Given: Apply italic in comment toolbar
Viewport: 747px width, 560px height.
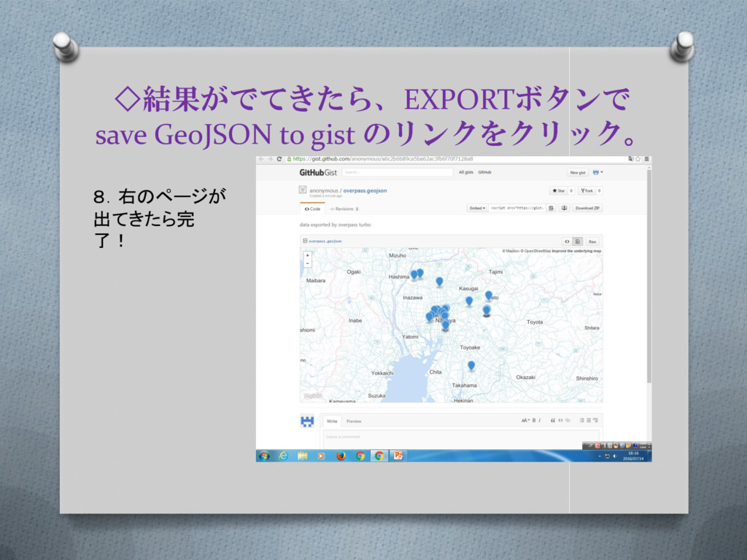Looking at the screenshot, I should tap(540, 421).
